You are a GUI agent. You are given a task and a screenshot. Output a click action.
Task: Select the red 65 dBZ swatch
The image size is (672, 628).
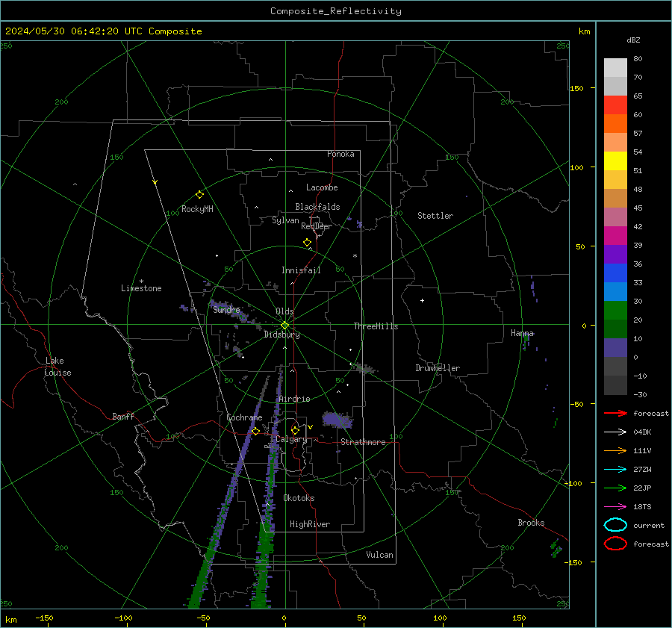pos(615,105)
